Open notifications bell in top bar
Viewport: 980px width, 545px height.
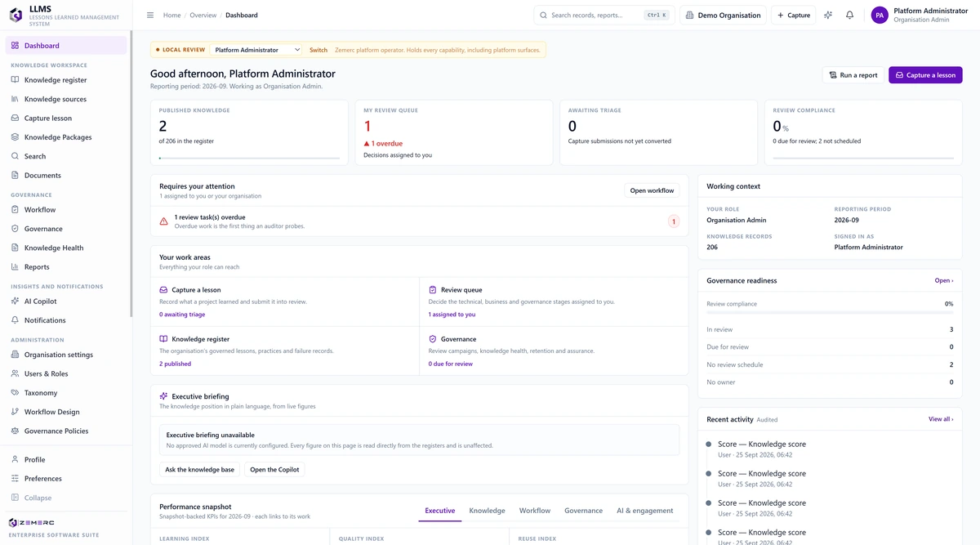tap(849, 15)
